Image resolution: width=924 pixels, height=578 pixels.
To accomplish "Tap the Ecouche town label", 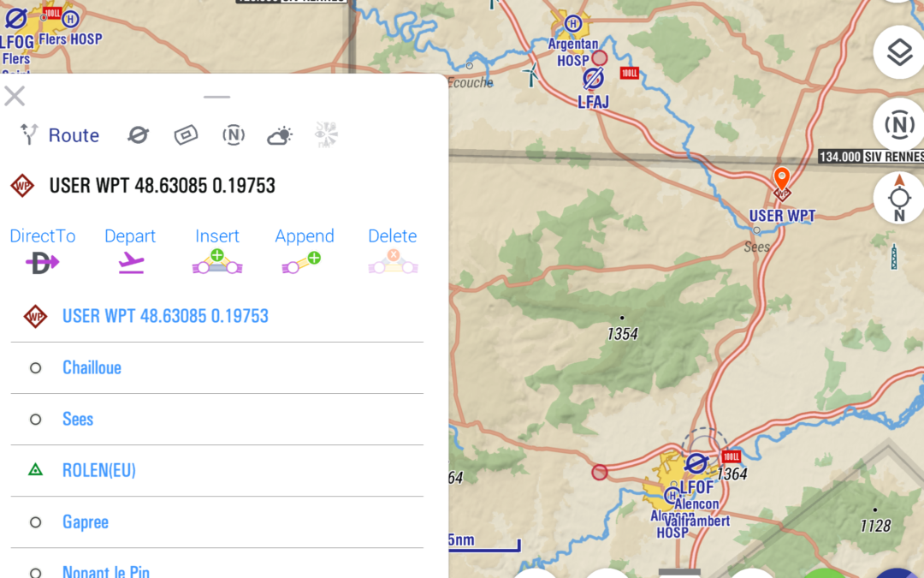I will tap(471, 82).
